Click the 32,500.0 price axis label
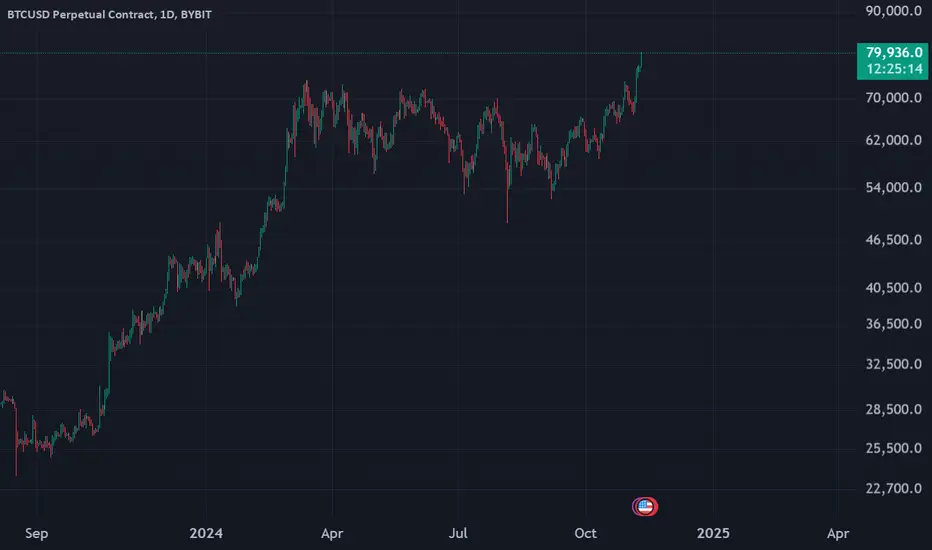 click(x=894, y=364)
